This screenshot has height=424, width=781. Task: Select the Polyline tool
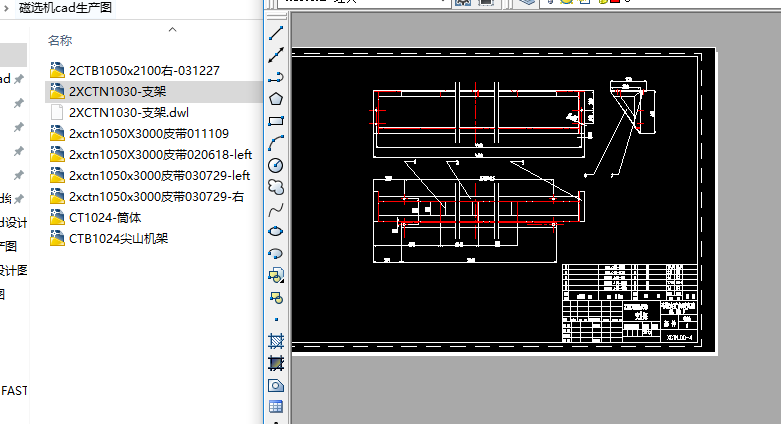point(276,77)
